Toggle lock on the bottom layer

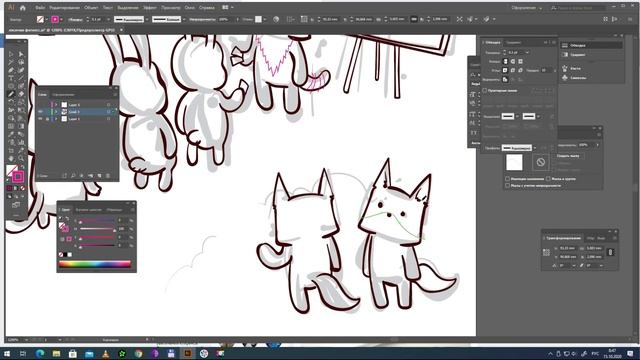pyautogui.click(x=47, y=119)
